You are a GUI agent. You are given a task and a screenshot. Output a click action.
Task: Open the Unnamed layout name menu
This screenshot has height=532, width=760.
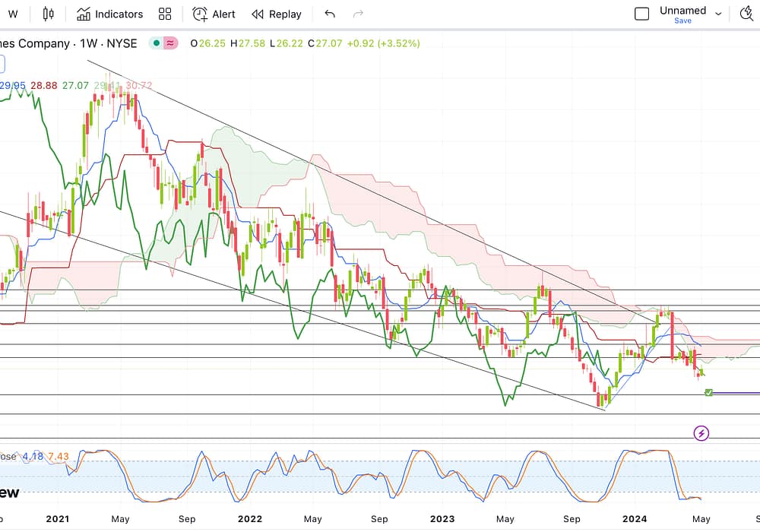coord(682,10)
